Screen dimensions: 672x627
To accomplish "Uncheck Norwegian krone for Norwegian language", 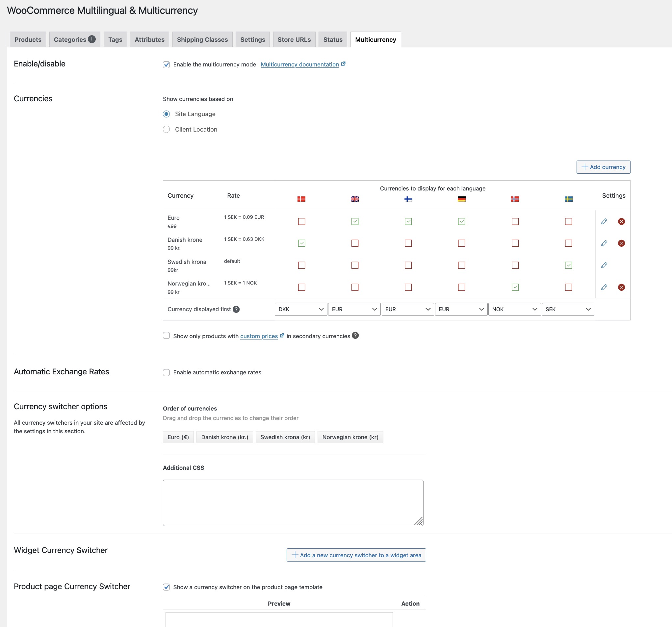I will click(x=515, y=287).
